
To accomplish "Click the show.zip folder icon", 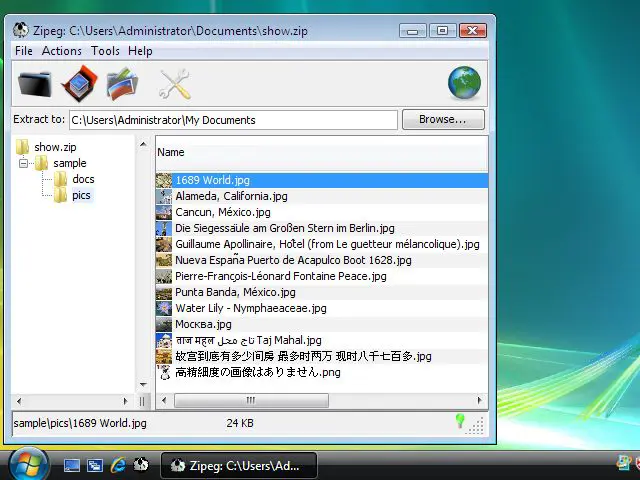I will pos(22,147).
